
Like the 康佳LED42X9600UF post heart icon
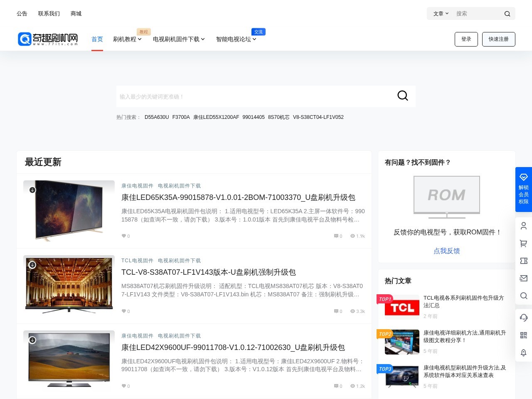(x=123, y=386)
